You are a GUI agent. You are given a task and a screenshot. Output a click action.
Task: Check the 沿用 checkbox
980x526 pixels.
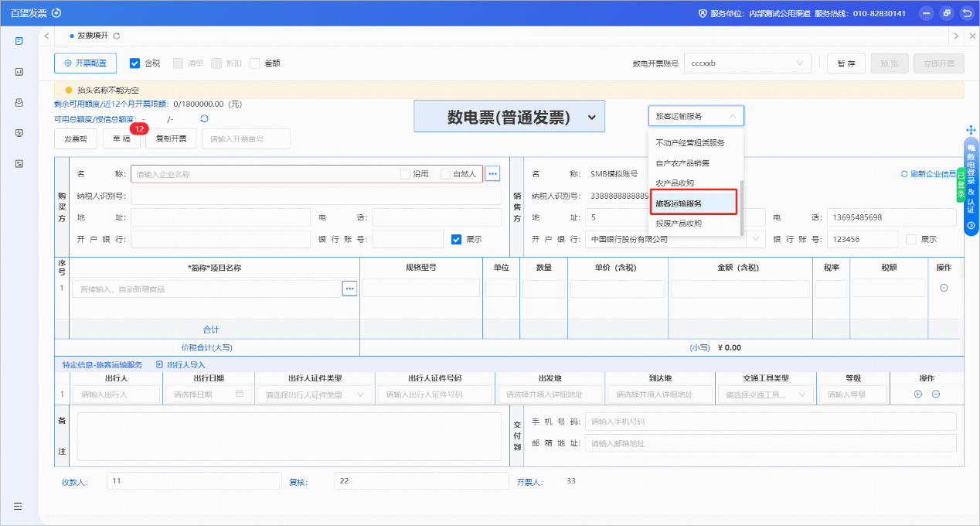click(405, 174)
